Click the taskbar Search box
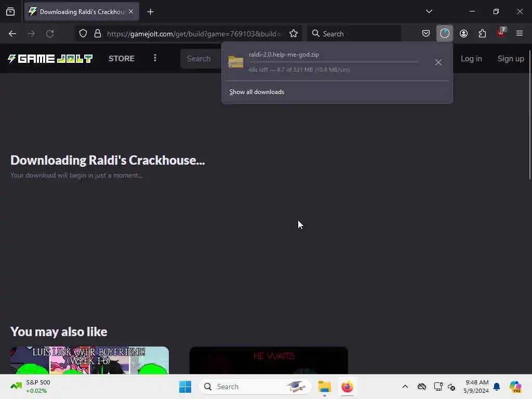532x399 pixels. coord(255,387)
